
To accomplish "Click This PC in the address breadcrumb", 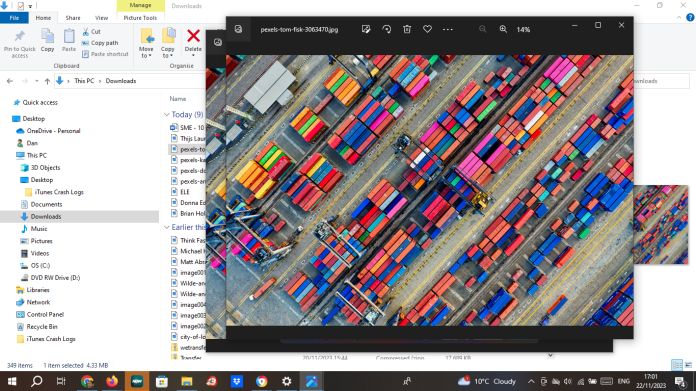I will [x=84, y=81].
